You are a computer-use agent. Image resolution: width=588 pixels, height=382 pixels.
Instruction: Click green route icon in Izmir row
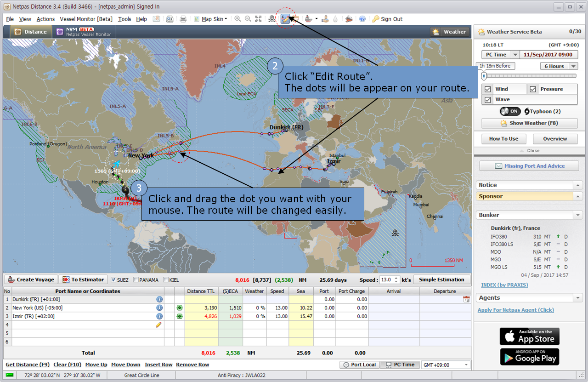[x=180, y=316]
